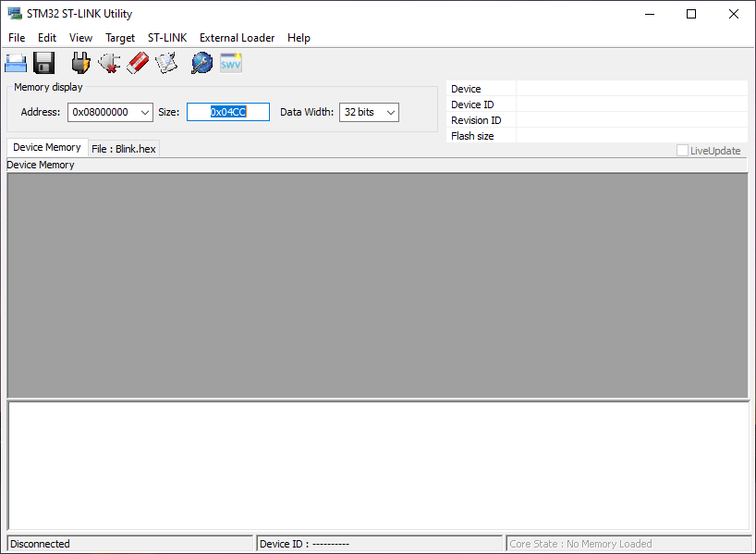Screen dimensions: 756x554
Task: Open the Edit menu
Action: point(47,38)
